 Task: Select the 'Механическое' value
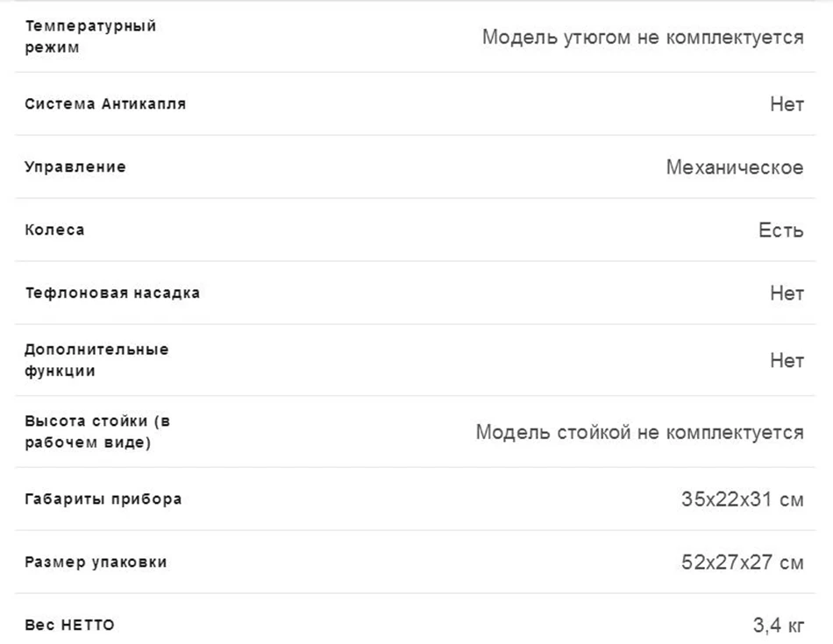(735, 167)
